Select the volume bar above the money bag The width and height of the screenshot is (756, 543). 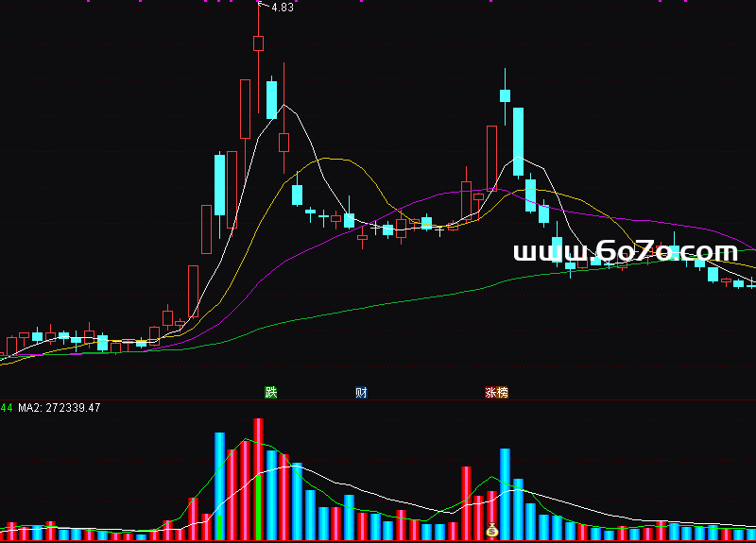point(491,507)
